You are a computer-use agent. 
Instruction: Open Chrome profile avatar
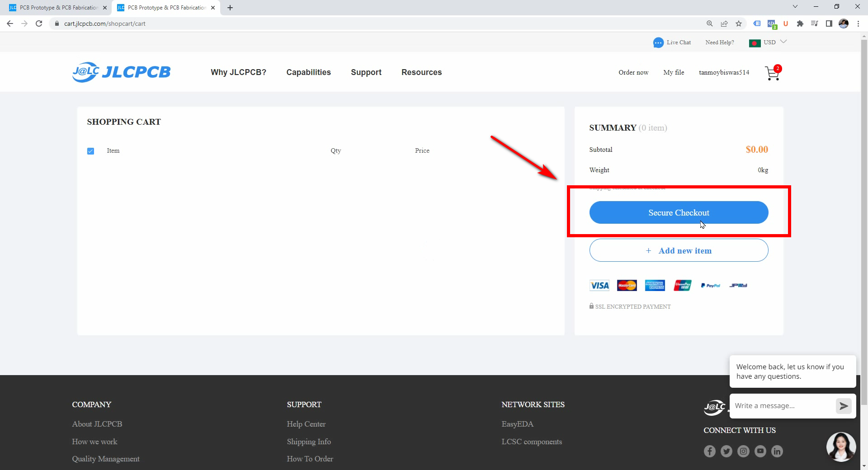click(x=844, y=23)
